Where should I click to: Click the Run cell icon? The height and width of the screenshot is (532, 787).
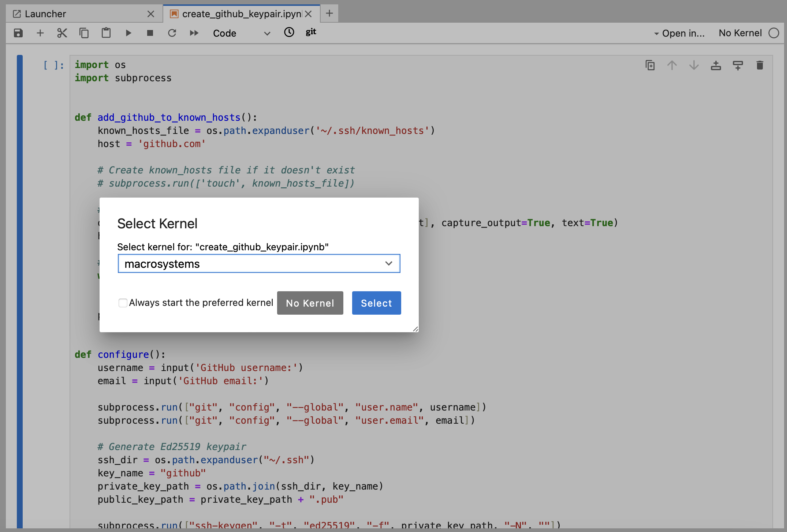(128, 33)
